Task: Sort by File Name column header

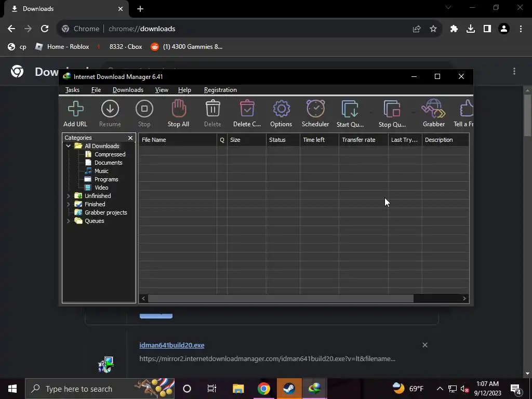Action: [x=178, y=140]
